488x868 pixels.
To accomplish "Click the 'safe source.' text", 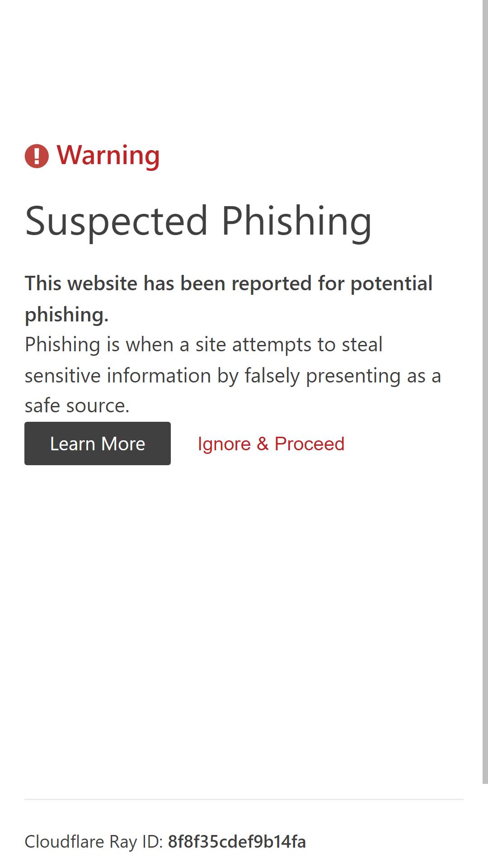I will (77, 406).
